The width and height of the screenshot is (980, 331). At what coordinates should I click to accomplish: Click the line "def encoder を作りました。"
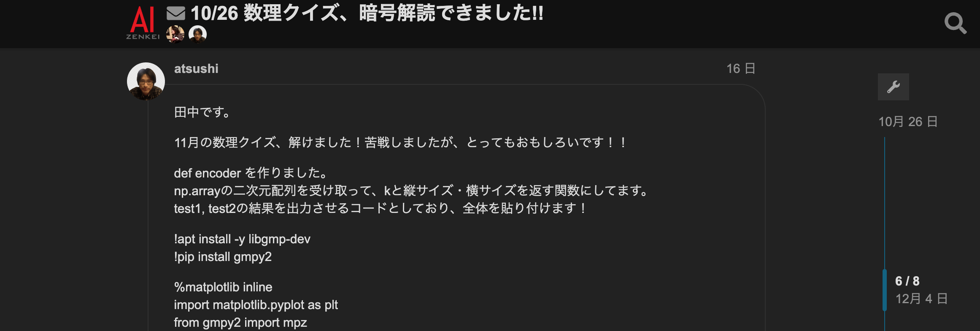pos(251,173)
